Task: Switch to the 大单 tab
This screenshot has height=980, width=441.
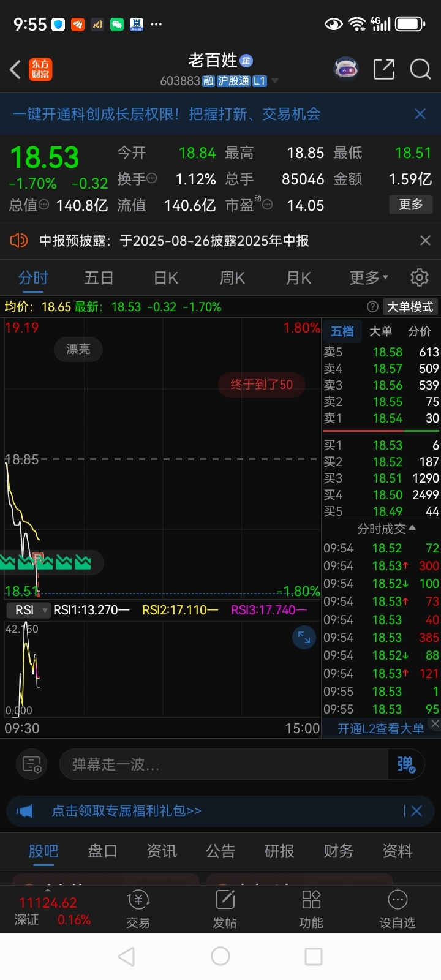Action: (x=380, y=331)
